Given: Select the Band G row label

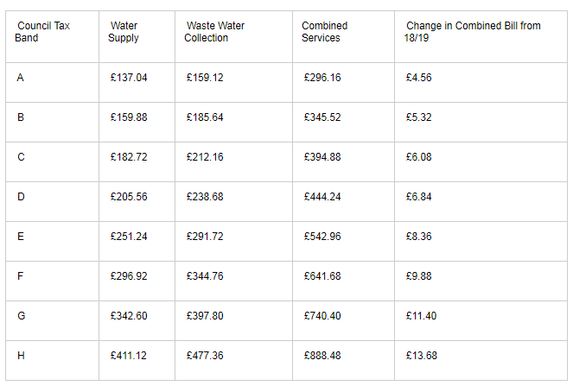Looking at the screenshot, I should 22,316.
